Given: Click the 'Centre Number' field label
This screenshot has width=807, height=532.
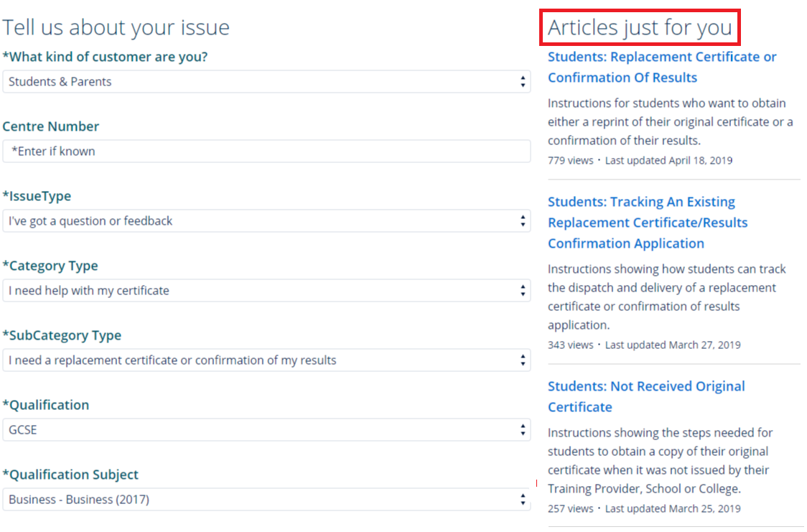Looking at the screenshot, I should 51,126.
